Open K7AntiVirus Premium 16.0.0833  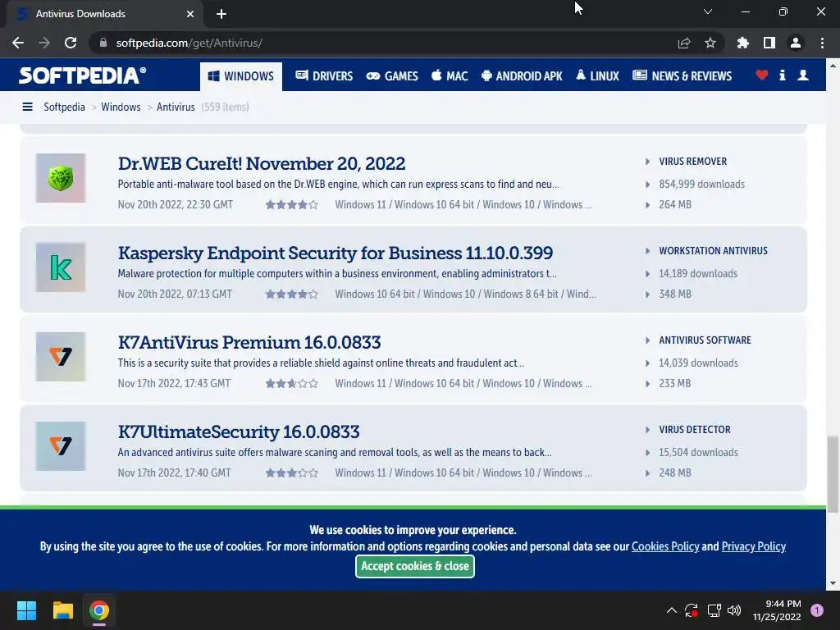pos(249,342)
